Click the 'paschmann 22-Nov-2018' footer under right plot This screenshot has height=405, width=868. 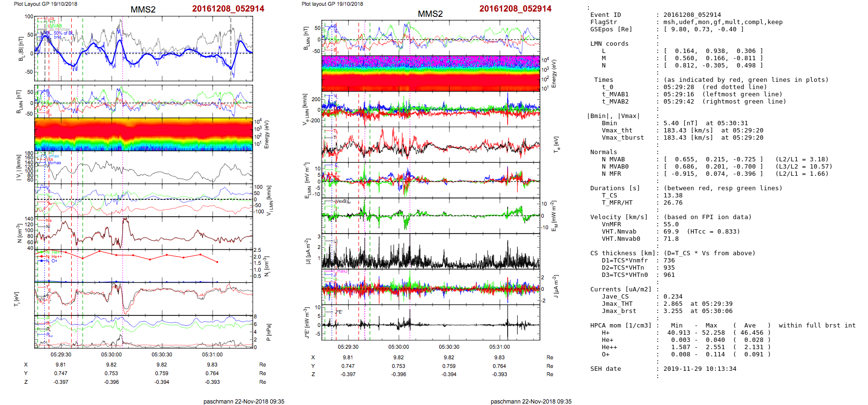[x=531, y=401]
